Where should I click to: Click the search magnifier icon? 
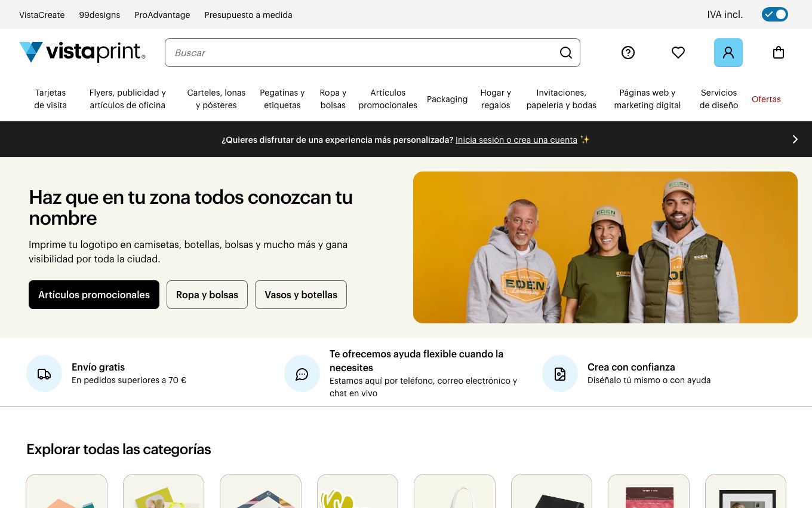566,53
